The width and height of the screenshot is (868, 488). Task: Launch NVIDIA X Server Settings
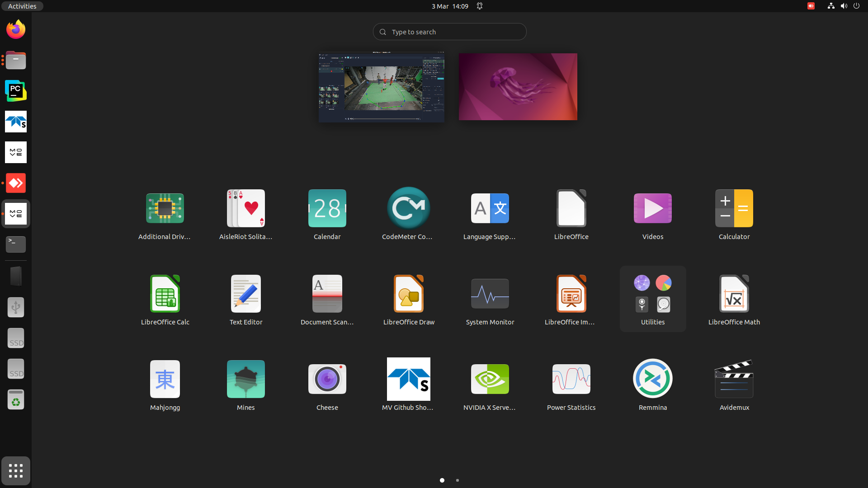click(x=490, y=385)
